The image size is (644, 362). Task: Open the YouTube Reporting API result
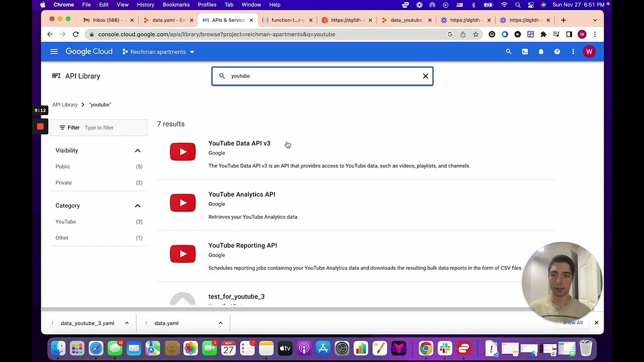point(243,245)
